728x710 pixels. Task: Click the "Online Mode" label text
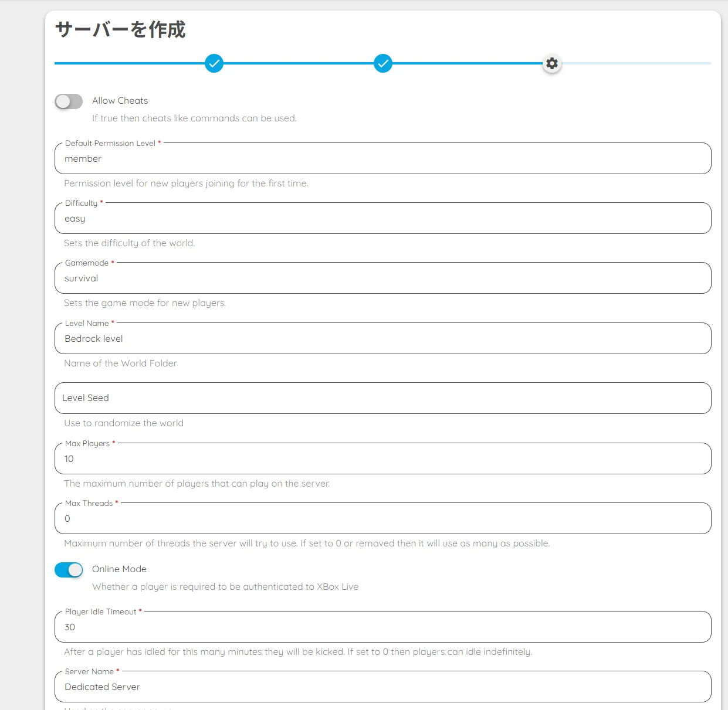click(119, 569)
